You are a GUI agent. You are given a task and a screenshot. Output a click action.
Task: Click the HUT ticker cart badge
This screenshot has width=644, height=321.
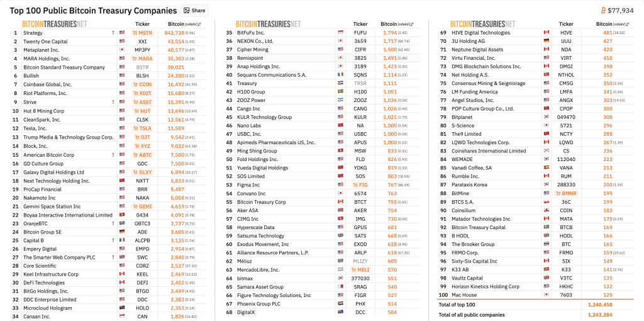click(x=143, y=111)
